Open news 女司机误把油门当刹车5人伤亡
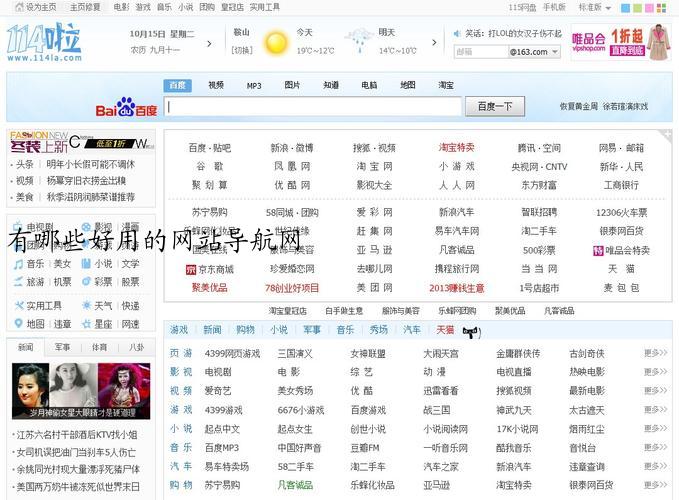Screen dimensions: 679x500 [x=76, y=452]
